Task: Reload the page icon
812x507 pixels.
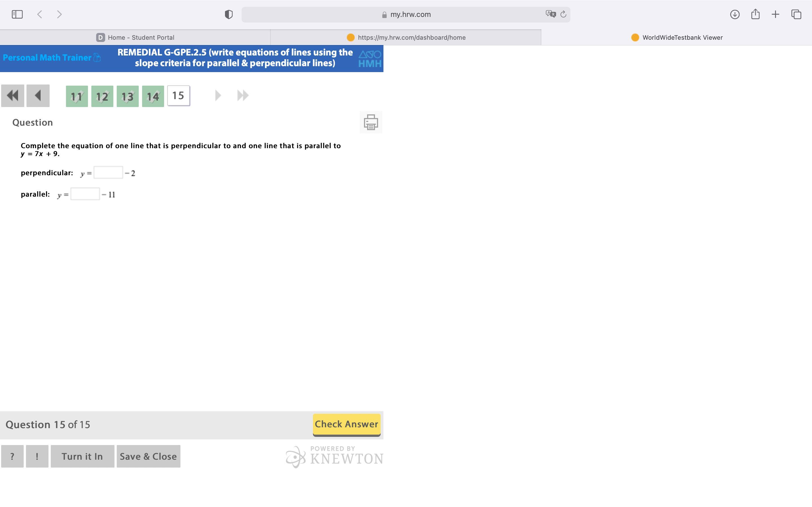Action: click(x=563, y=14)
